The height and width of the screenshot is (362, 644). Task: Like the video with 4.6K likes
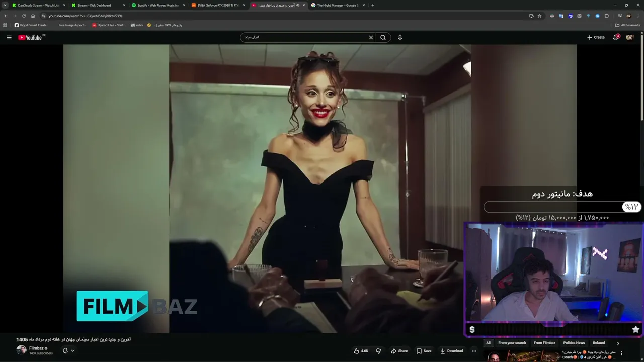[x=361, y=351]
